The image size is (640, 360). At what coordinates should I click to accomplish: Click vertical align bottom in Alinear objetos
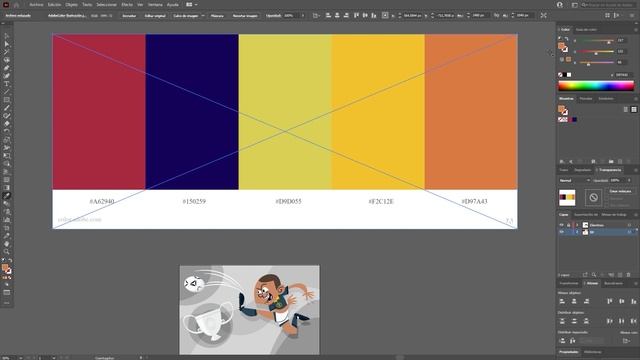(x=633, y=301)
